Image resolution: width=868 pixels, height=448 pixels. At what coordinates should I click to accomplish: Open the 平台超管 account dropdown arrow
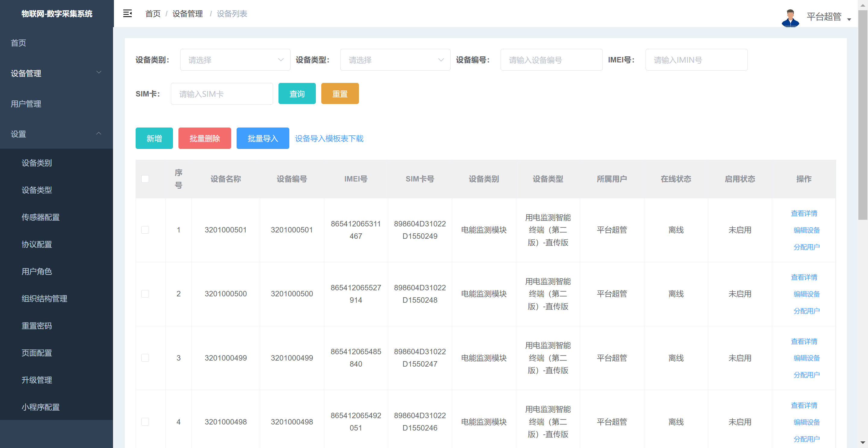(x=849, y=20)
